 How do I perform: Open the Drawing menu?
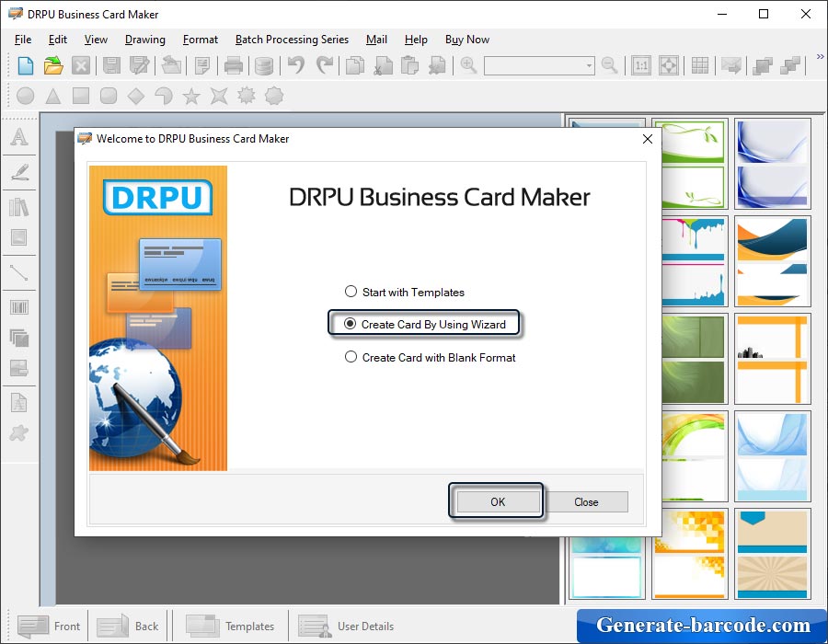click(x=144, y=40)
